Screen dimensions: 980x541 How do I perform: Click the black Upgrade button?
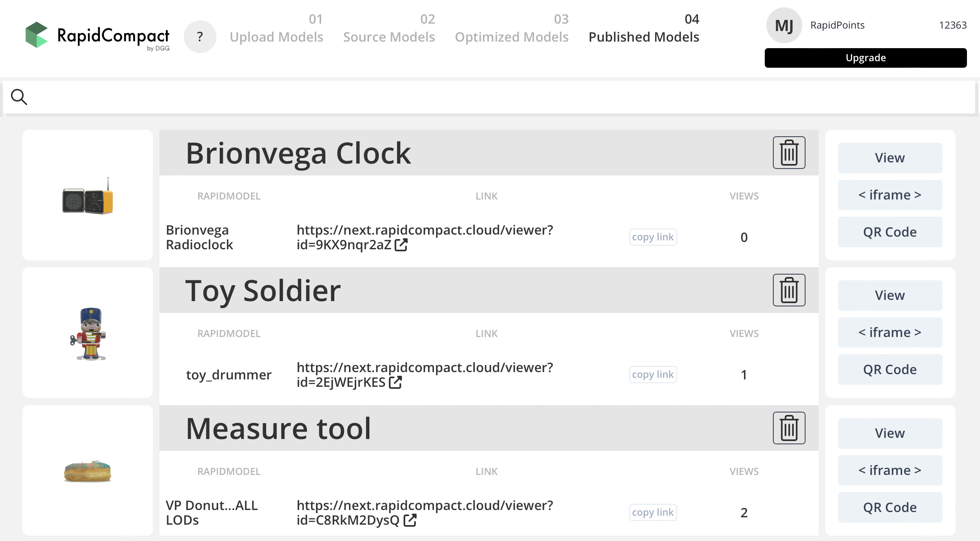pyautogui.click(x=865, y=58)
